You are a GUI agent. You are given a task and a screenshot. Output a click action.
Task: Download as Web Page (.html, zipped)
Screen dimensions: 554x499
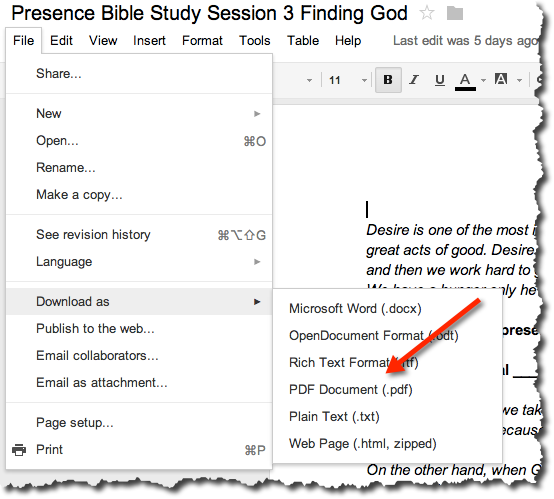[388, 444]
